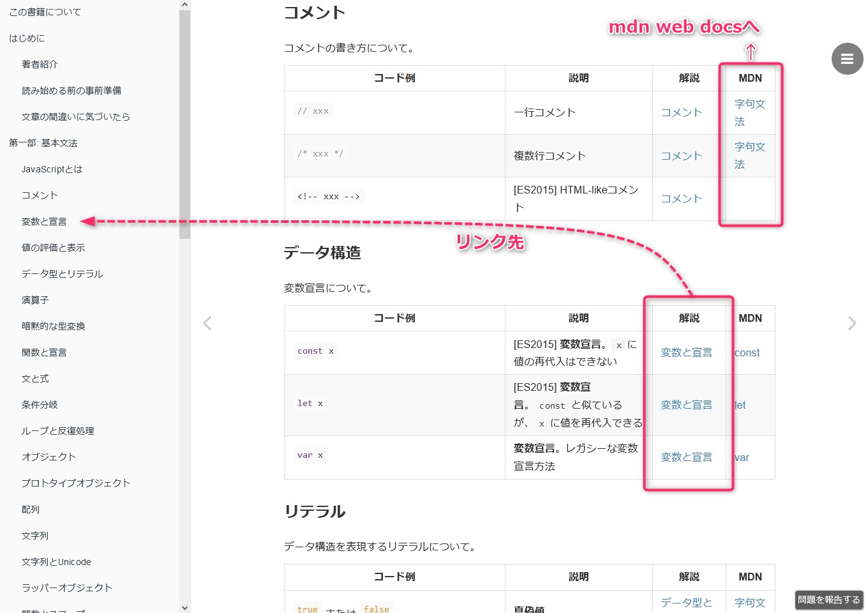This screenshot has height=613, width=868.
Task: Select 文と式 chapter in sidebar
Action: click(x=35, y=379)
